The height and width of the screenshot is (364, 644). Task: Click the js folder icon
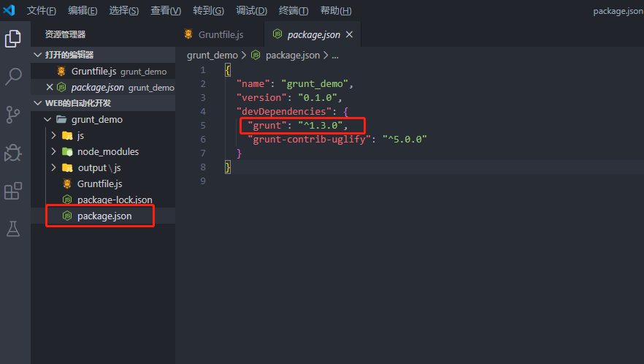coord(67,135)
